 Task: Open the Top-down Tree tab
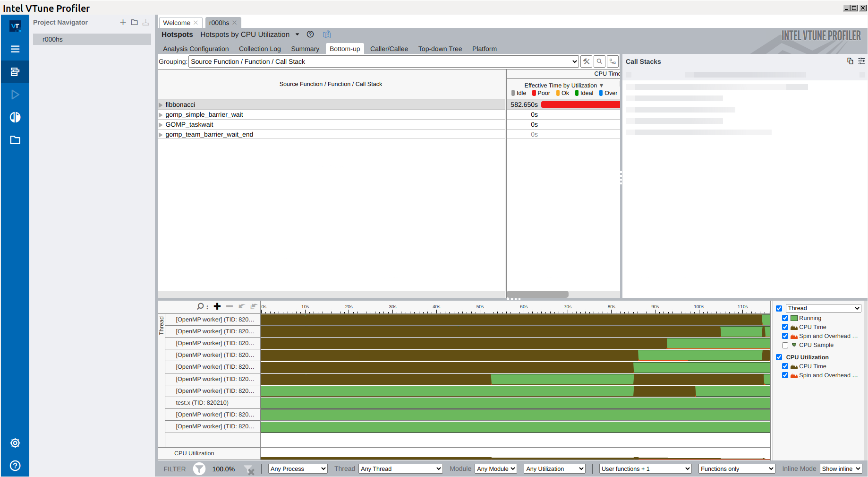point(440,49)
